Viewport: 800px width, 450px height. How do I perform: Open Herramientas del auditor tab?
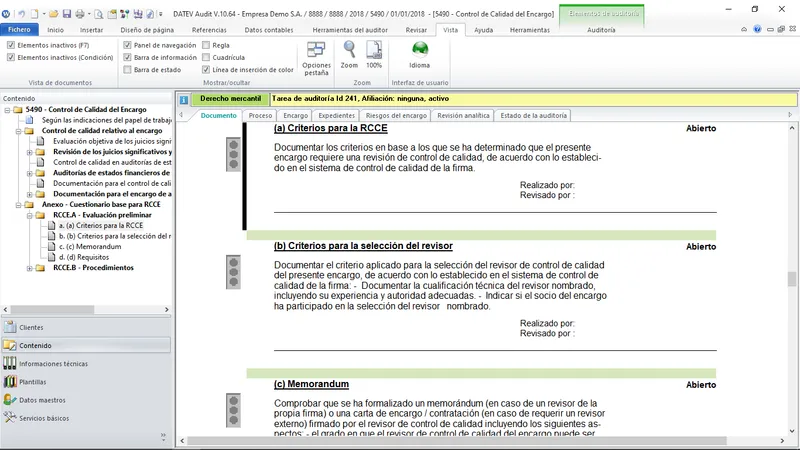[x=350, y=30]
